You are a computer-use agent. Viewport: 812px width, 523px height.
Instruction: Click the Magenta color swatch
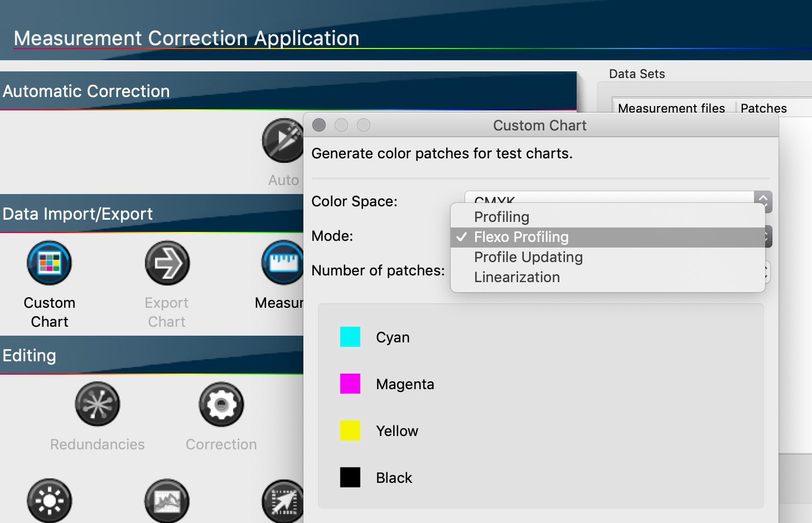click(350, 384)
